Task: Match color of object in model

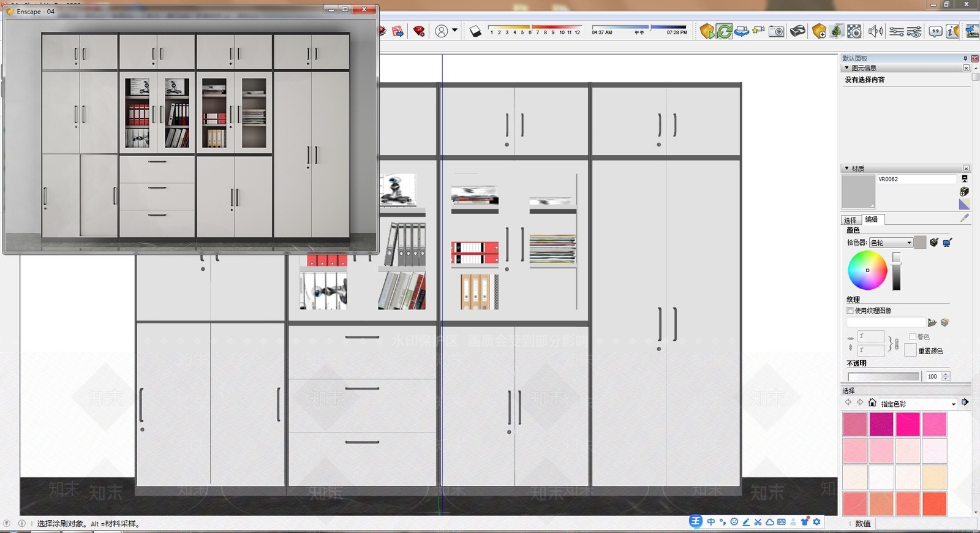Action: coord(933,243)
